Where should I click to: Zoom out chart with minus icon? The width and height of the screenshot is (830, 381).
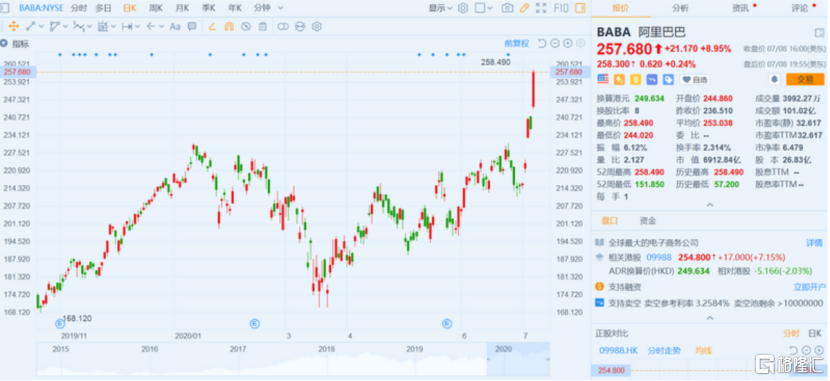(555, 43)
